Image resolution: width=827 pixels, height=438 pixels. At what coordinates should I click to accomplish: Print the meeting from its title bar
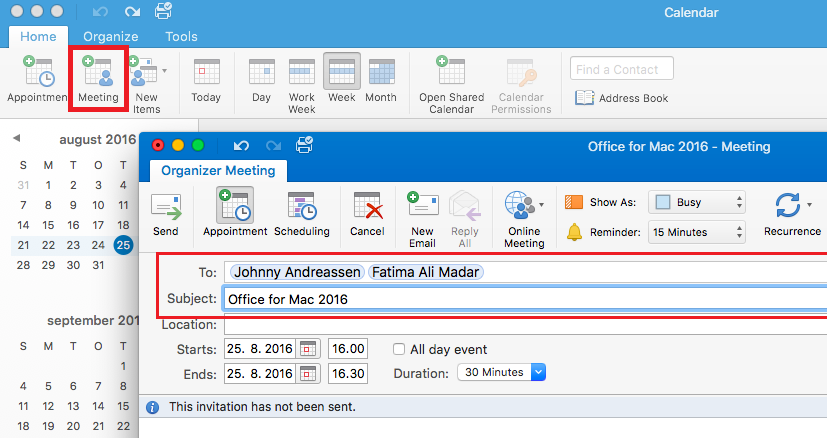304,145
